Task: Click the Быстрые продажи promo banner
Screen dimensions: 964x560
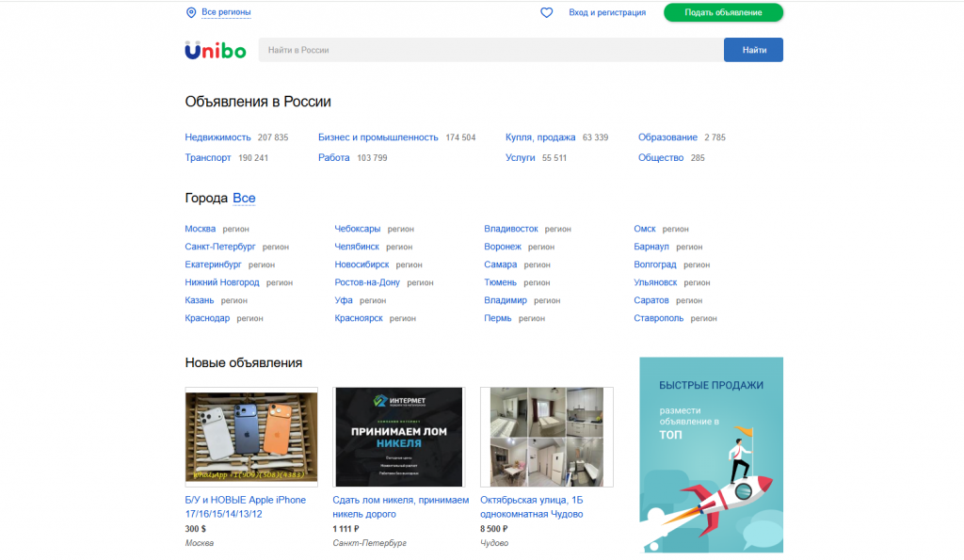Action: click(712, 455)
